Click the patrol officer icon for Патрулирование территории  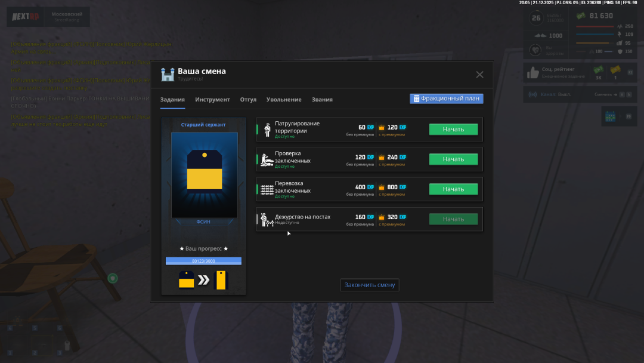[267, 129]
